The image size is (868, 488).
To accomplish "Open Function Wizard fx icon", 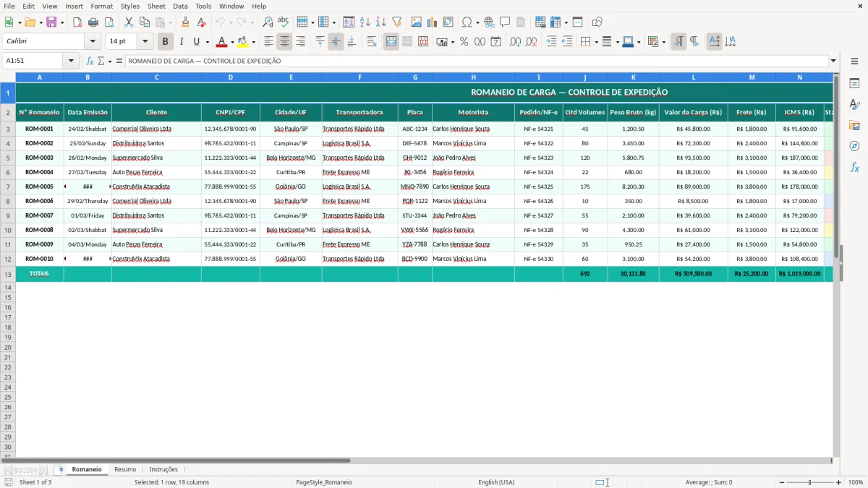I will (x=90, y=61).
